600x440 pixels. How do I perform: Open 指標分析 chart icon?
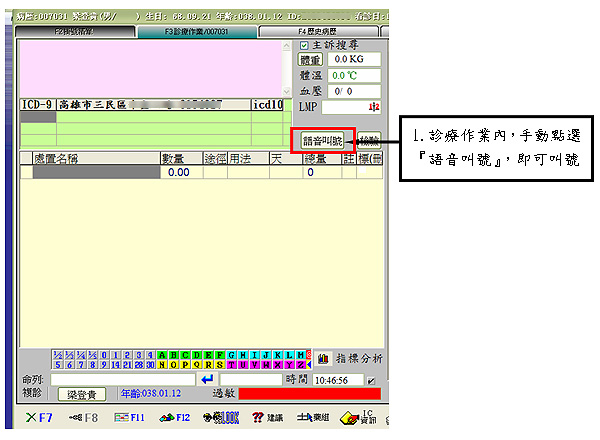(324, 358)
